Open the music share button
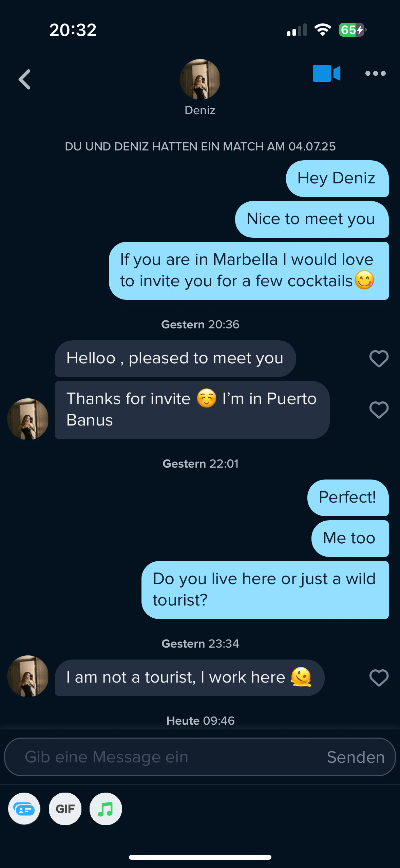The height and width of the screenshot is (868, 400). click(106, 809)
